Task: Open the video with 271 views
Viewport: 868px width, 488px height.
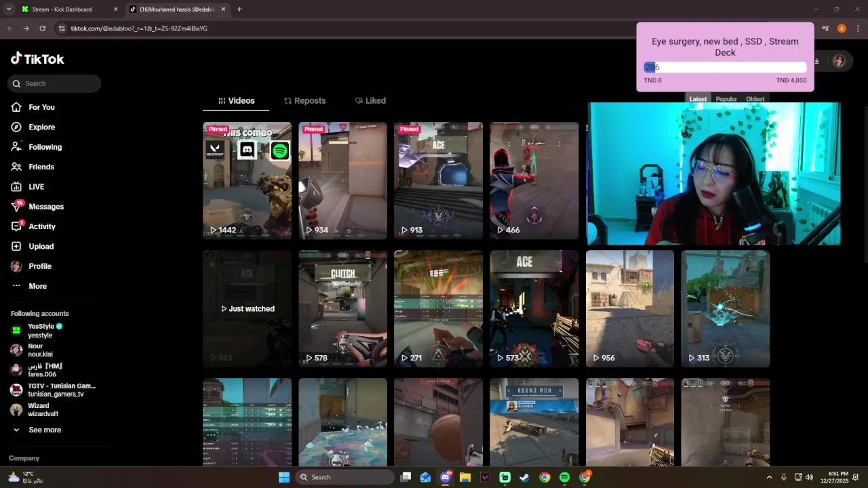Action: (438, 308)
